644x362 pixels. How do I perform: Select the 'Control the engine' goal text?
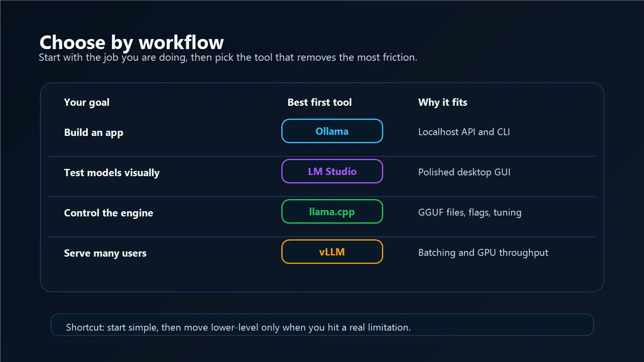[x=109, y=213]
